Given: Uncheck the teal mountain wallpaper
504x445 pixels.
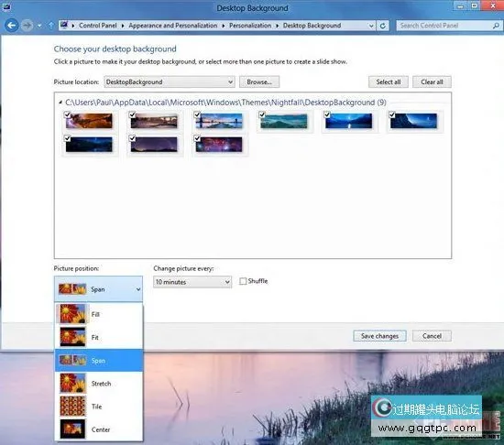Looking at the screenshot, I should [262, 114].
